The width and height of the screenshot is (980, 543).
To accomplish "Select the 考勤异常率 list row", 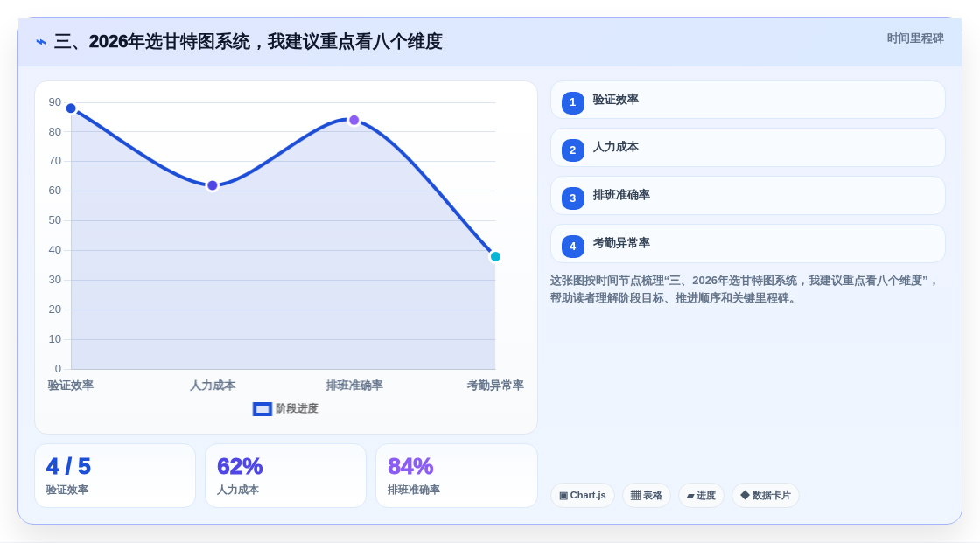I will click(x=747, y=244).
